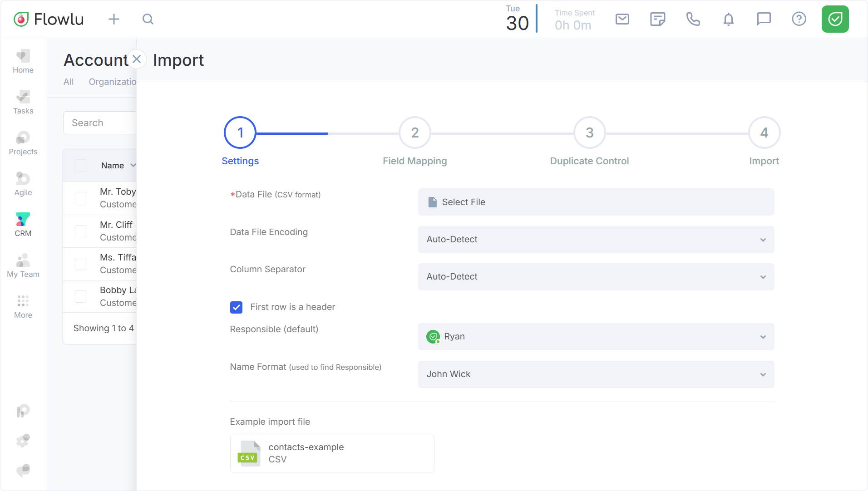Open the mail inbox icon
The width and height of the screenshot is (868, 491).
622,19
